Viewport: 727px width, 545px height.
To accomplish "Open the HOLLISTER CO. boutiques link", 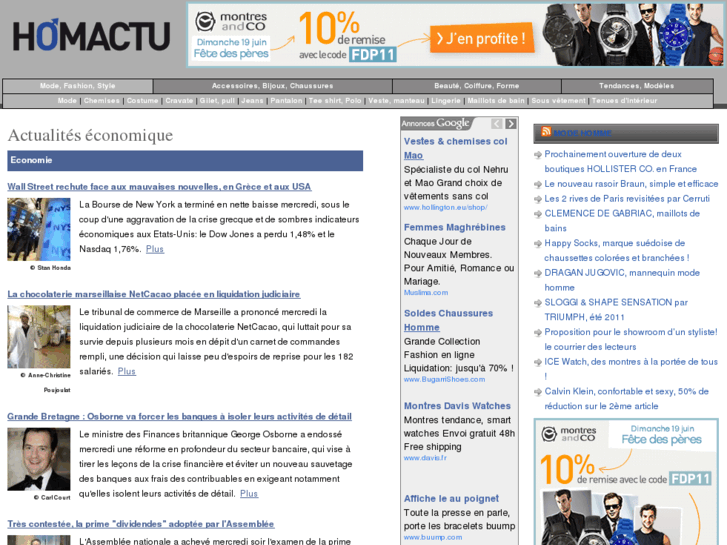I will (620, 161).
